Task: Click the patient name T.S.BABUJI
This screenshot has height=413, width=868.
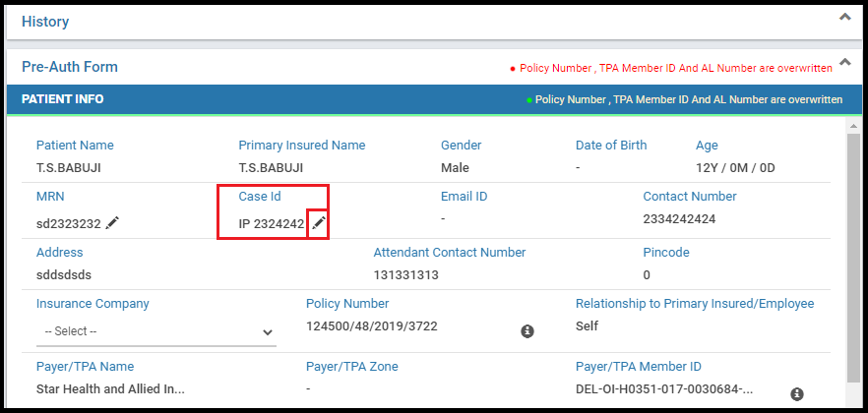Action: point(68,168)
